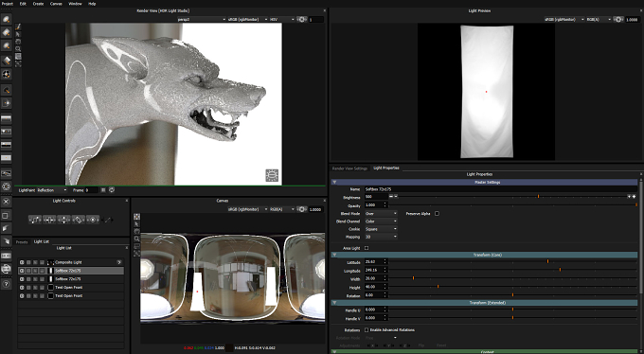Click Latitude stepper arrows
This screenshot has width=644, height=354.
click(385, 261)
